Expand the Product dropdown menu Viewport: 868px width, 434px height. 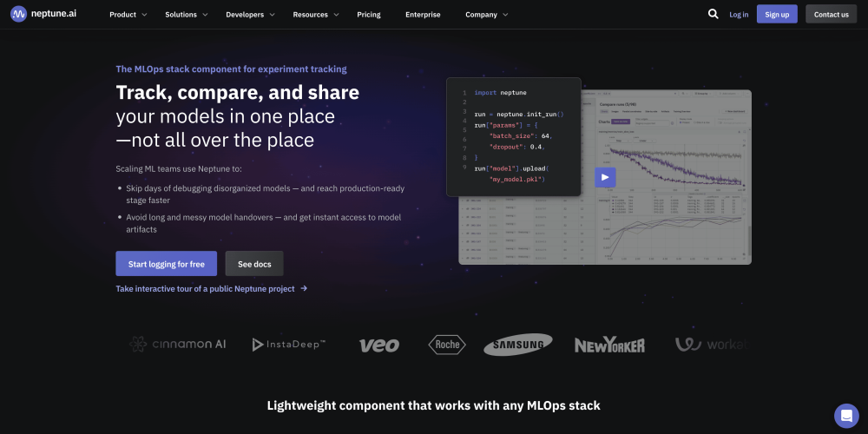128,15
